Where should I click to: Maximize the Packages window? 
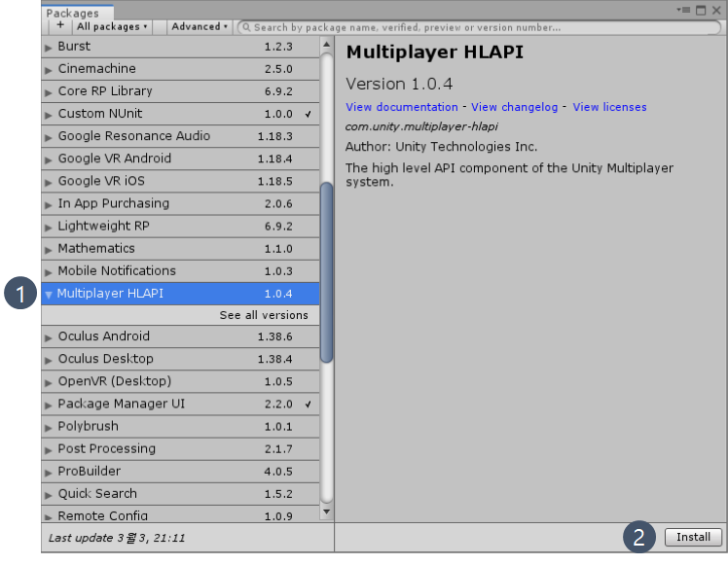(x=701, y=10)
